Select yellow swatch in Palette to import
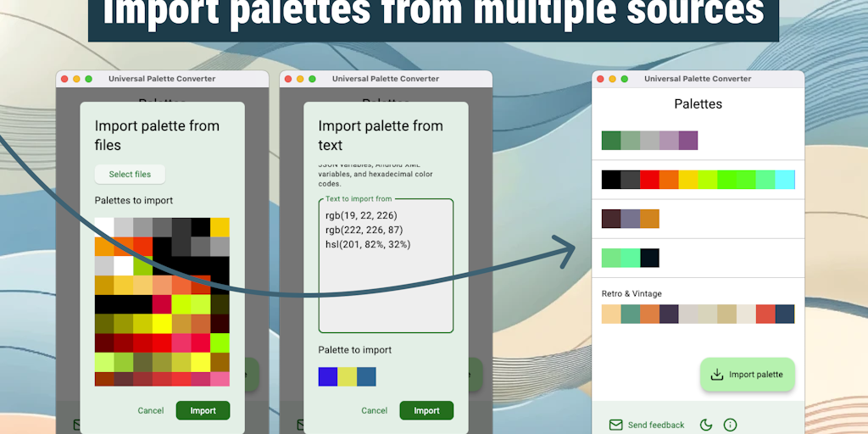Screen dimensions: 868x434 [x=347, y=376]
